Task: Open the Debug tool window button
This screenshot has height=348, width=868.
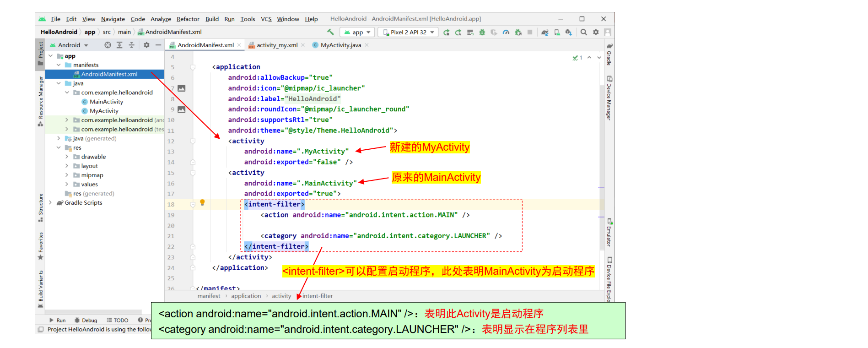Action: [x=86, y=321]
